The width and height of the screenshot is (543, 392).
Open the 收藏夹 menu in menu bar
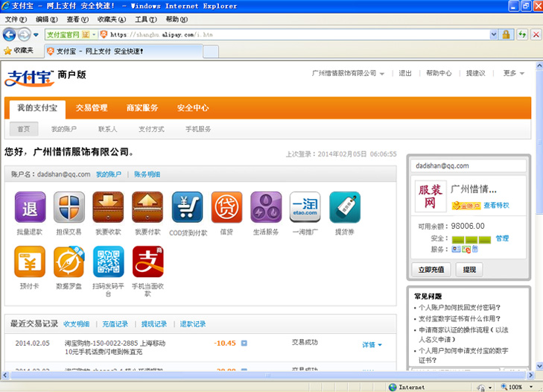112,19
